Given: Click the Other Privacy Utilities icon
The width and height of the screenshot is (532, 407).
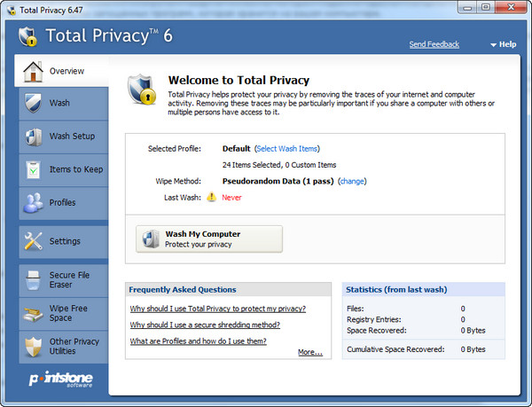Looking at the screenshot, I should 33,346.
